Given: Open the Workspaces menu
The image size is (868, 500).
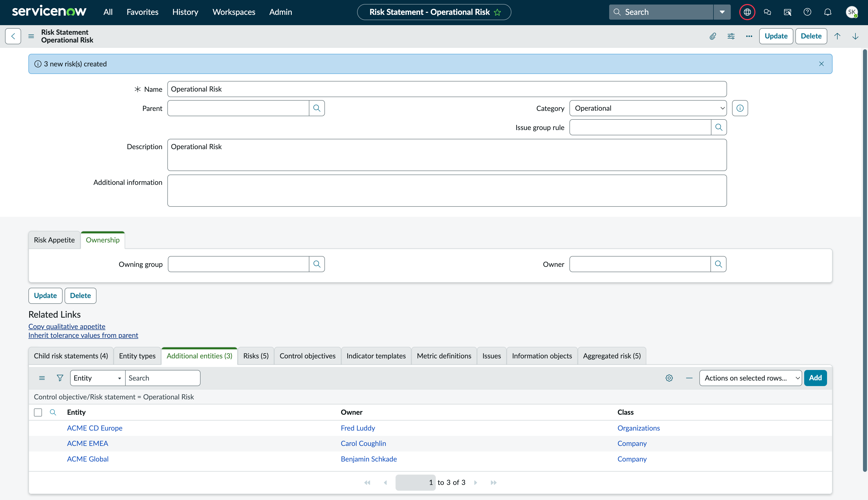Looking at the screenshot, I should click(234, 12).
